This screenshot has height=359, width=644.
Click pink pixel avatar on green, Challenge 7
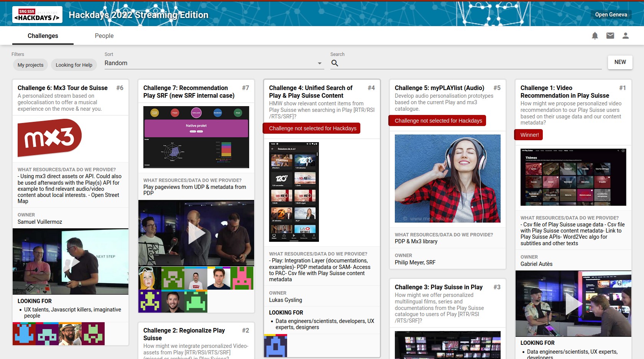pos(242,278)
